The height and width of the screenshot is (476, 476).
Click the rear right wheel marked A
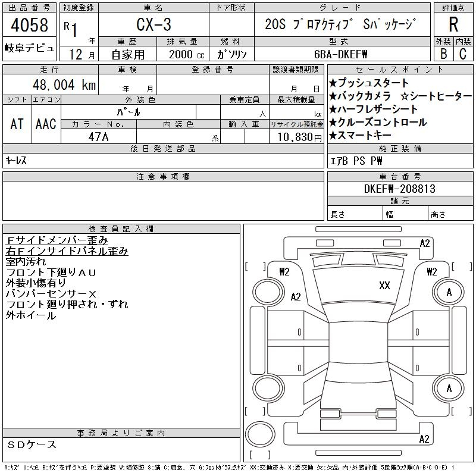click(449, 389)
